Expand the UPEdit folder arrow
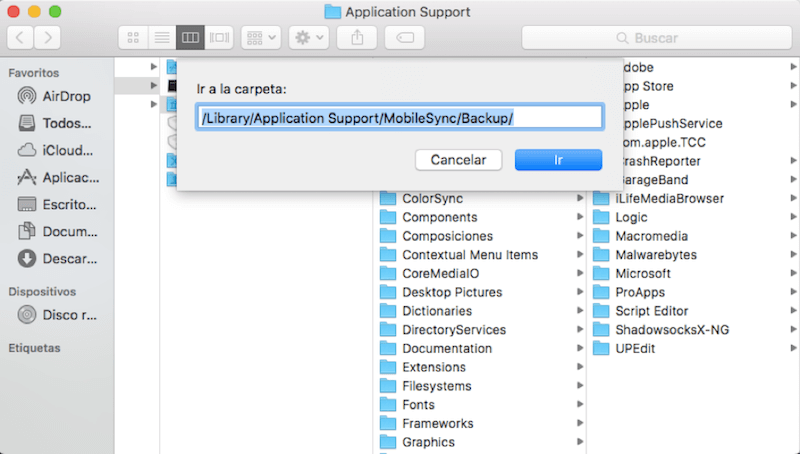 [793, 348]
